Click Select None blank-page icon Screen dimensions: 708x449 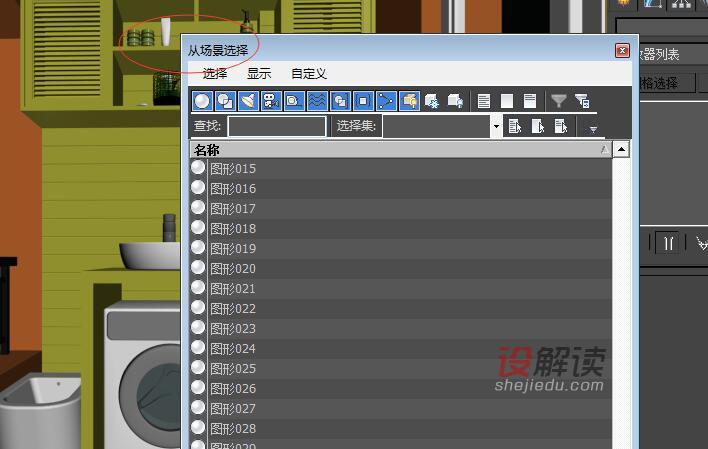[x=507, y=101]
